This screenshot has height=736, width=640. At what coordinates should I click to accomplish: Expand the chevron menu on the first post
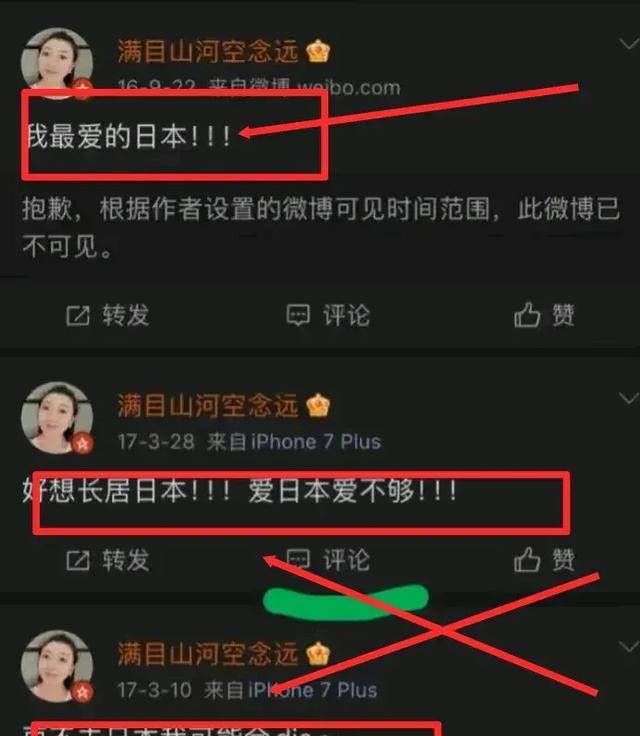[628, 44]
